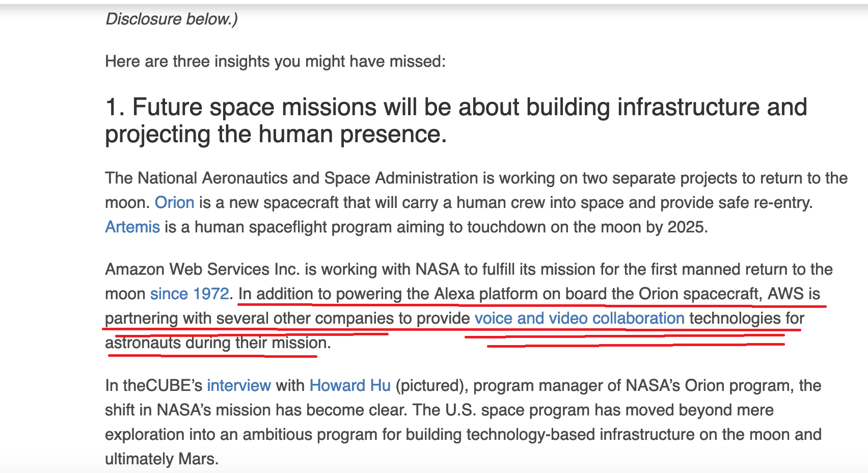Follow the Artemis program link
Image resolution: width=868 pixels, height=473 pixels.
pos(132,227)
